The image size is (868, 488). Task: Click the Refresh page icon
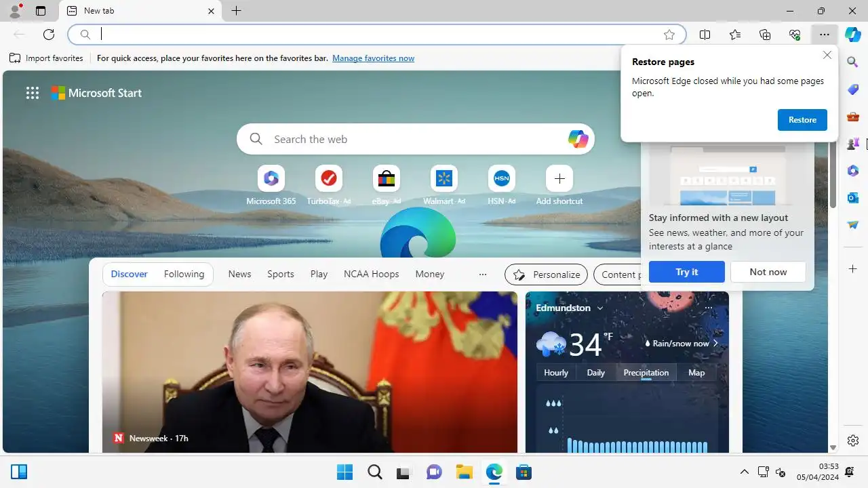point(49,35)
